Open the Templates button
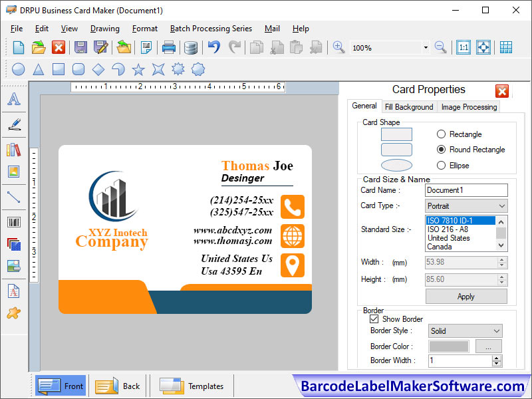 pos(192,386)
